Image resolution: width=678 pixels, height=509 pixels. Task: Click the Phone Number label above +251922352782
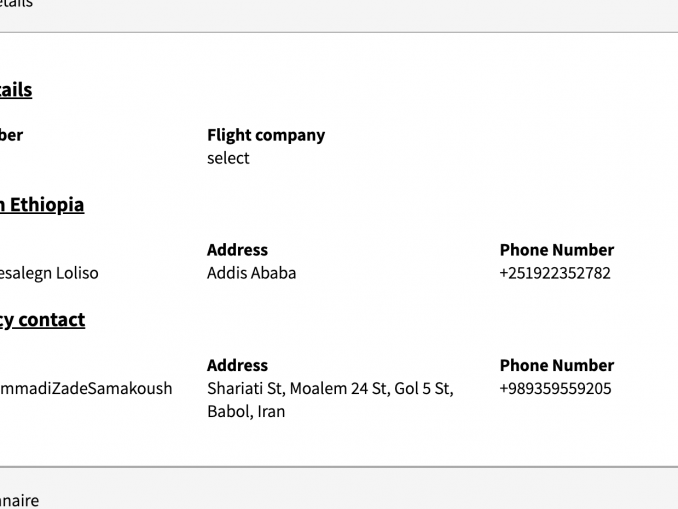(x=556, y=250)
